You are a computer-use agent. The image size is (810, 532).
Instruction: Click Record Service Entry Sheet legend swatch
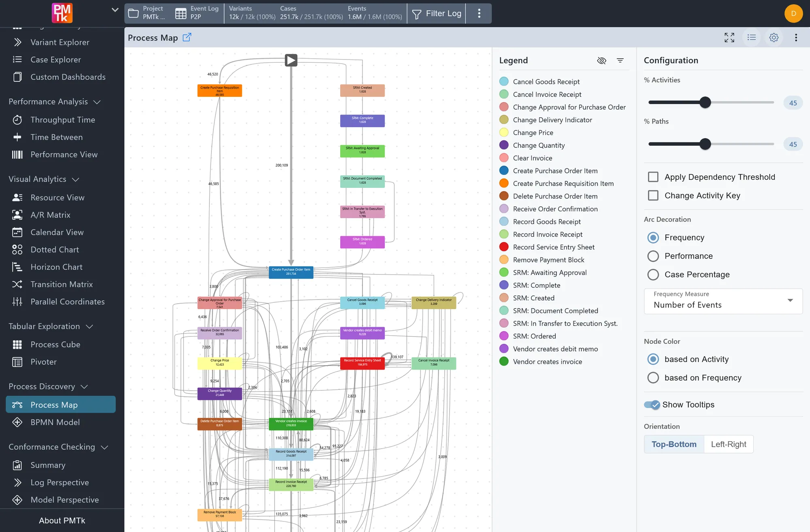coord(504,247)
